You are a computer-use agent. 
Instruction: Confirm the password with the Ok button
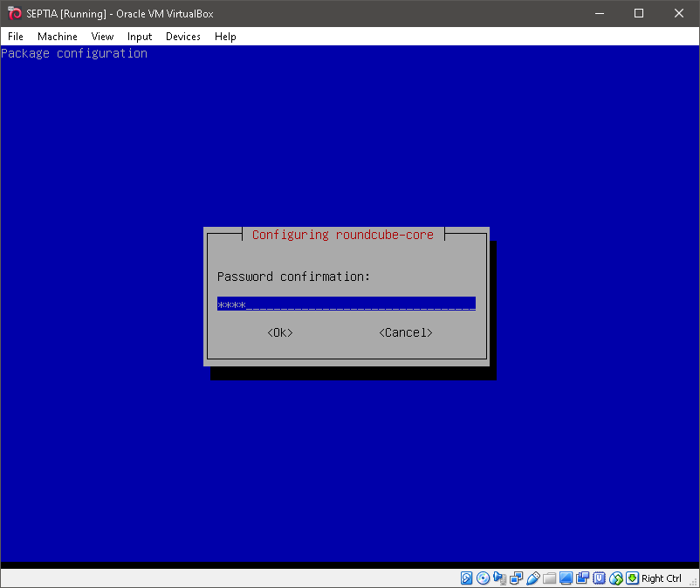[x=280, y=332]
